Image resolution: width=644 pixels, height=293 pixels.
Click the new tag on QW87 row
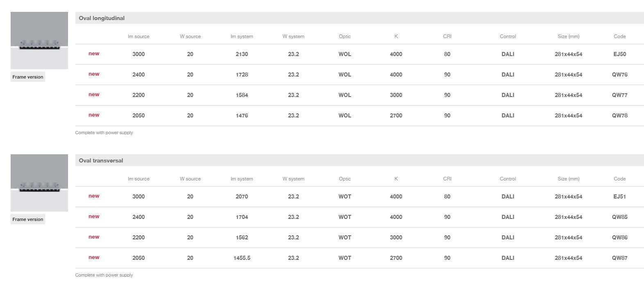point(94,257)
